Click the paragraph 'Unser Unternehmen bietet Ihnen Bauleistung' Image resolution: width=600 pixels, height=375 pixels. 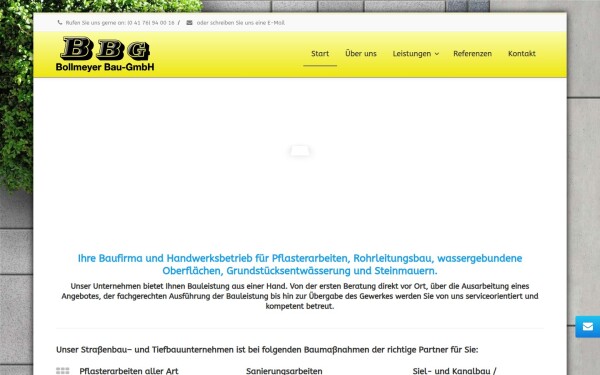300,296
